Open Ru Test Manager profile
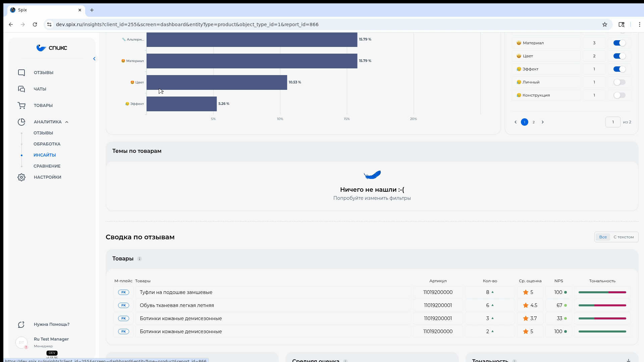Screen dimensions: 644x362 tap(51, 339)
